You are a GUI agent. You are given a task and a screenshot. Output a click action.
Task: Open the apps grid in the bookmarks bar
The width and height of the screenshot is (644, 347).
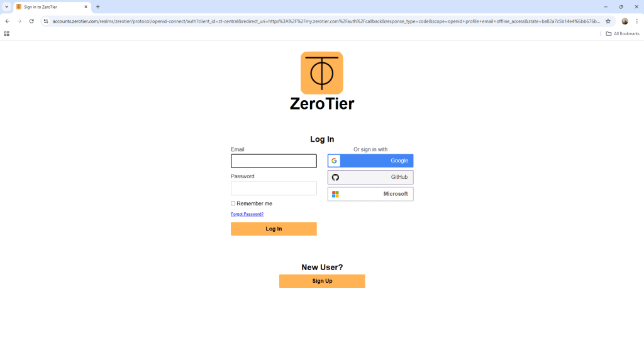tap(7, 33)
